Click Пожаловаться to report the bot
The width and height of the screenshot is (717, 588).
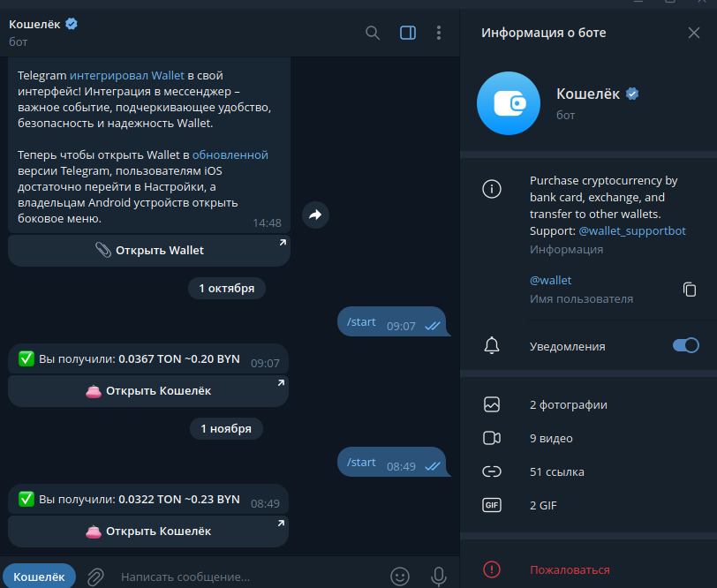tap(570, 569)
